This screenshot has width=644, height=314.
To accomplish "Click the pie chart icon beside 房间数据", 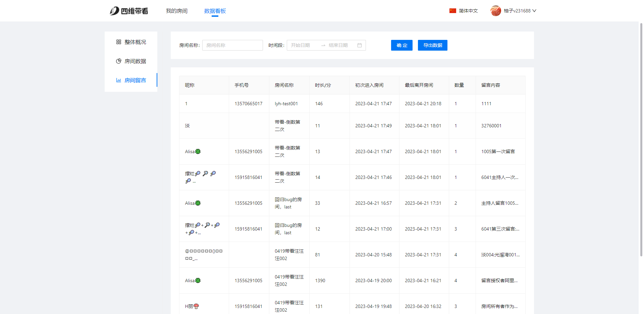I will (x=118, y=61).
